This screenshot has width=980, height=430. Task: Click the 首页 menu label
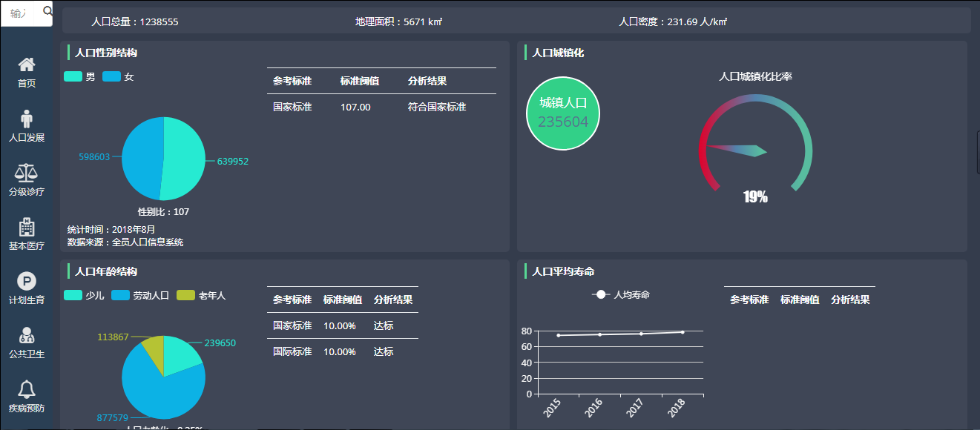click(27, 84)
